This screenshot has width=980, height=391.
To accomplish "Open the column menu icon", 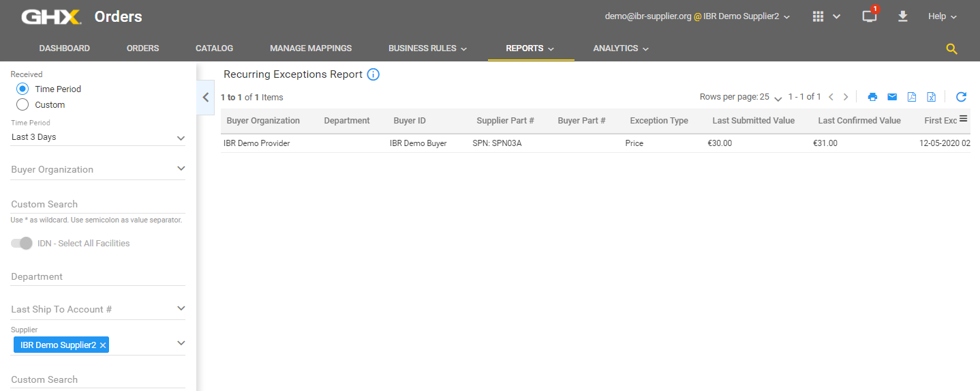I will [x=963, y=119].
